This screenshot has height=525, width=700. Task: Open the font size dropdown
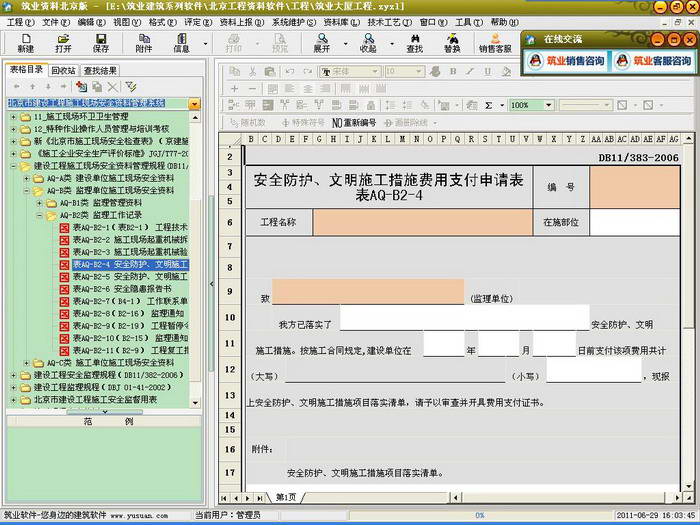click(x=419, y=71)
